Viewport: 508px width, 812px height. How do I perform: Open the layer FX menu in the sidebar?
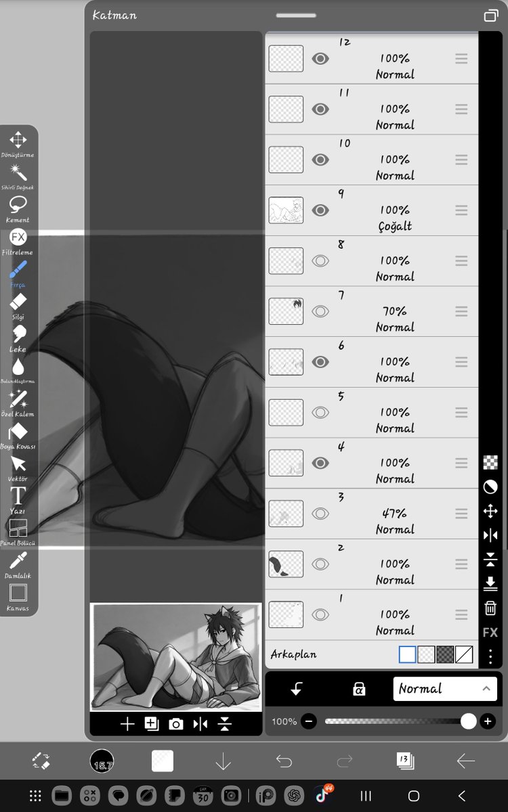(490, 632)
